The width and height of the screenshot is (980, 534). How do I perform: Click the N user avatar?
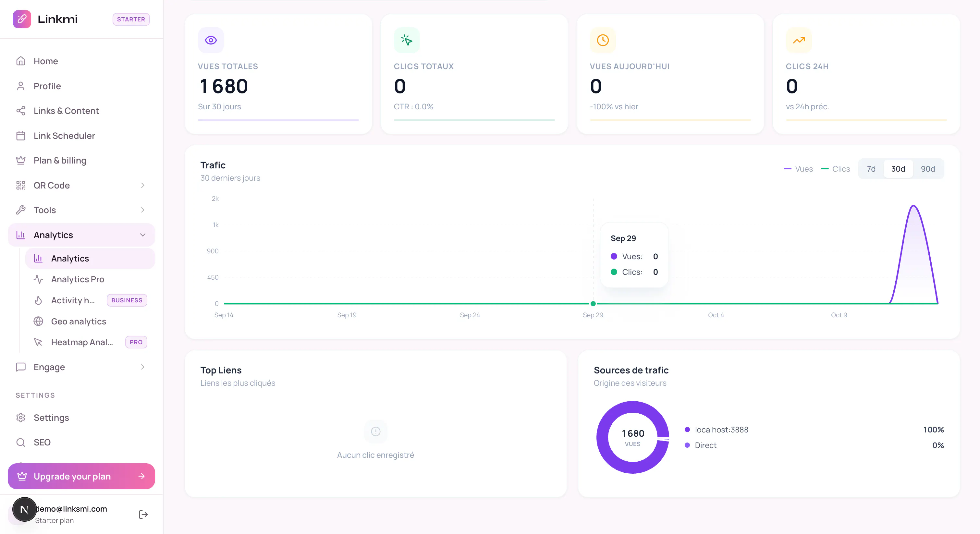tap(24, 509)
